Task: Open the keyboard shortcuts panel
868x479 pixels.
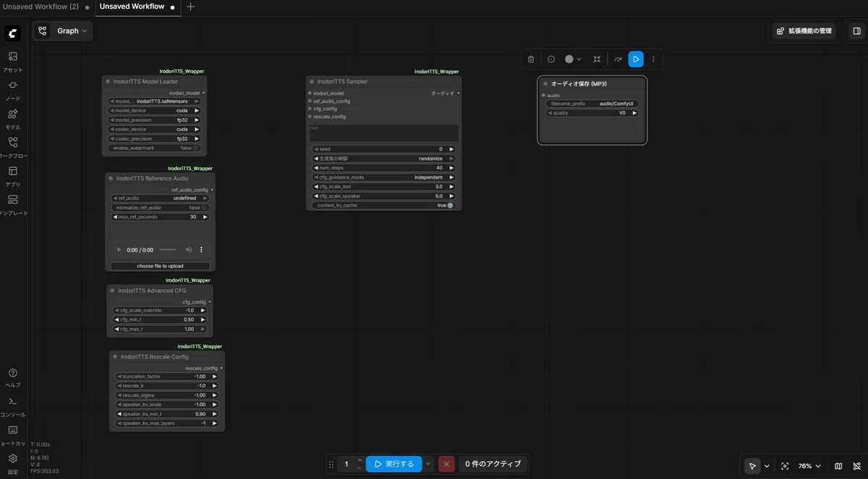Action: click(x=13, y=435)
